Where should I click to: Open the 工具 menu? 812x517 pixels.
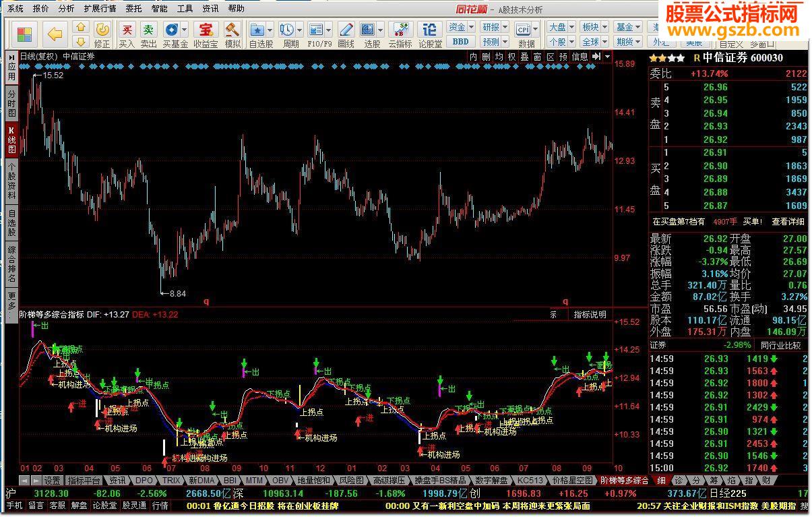[x=185, y=9]
